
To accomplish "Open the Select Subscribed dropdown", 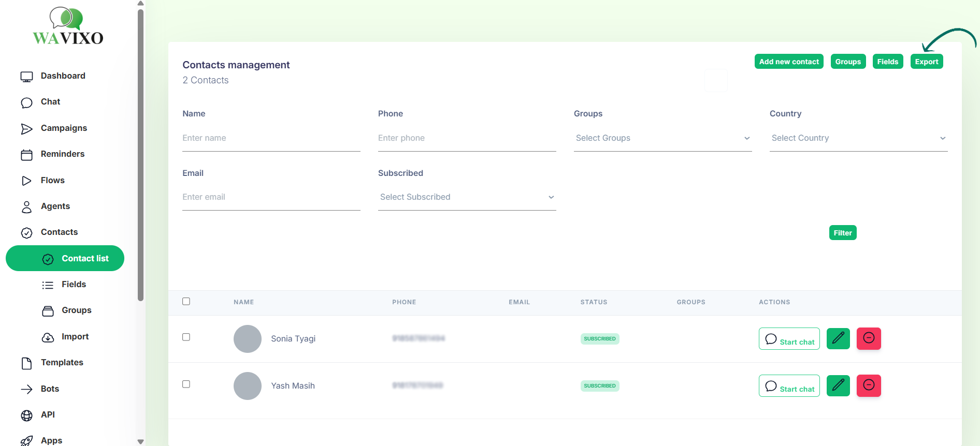I will [466, 197].
